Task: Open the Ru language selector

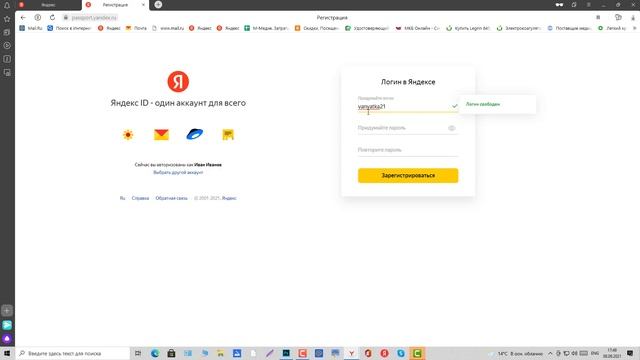Action: (122, 198)
